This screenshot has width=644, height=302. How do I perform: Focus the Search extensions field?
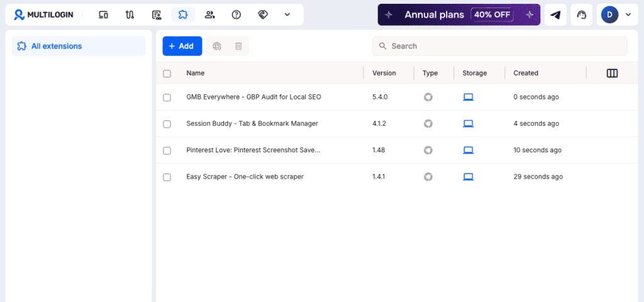[499, 46]
